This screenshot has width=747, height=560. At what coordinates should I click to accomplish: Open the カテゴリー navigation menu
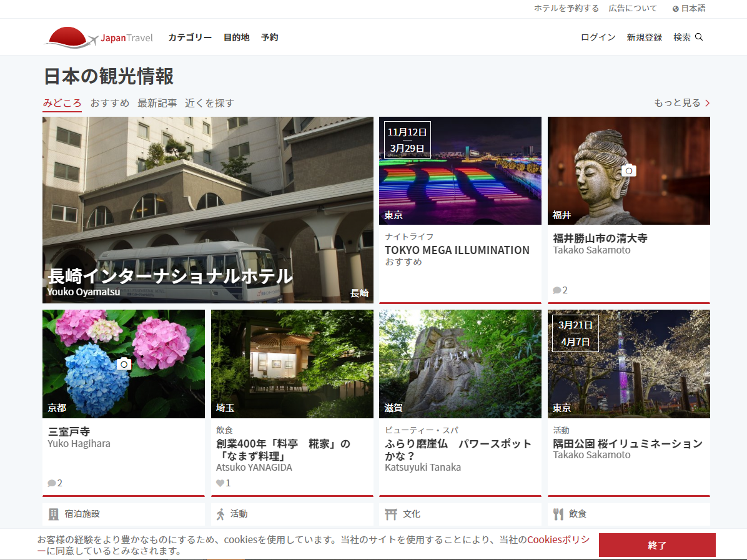point(189,37)
